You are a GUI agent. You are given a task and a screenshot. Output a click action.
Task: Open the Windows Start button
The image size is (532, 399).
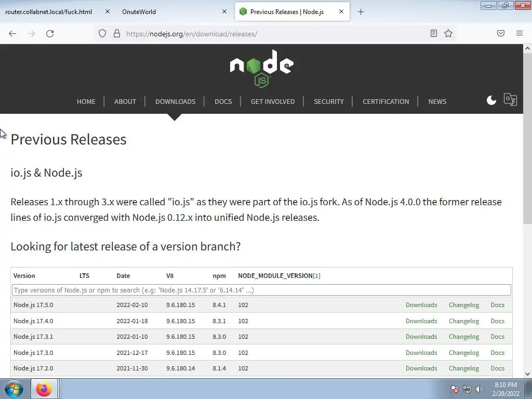click(x=14, y=389)
